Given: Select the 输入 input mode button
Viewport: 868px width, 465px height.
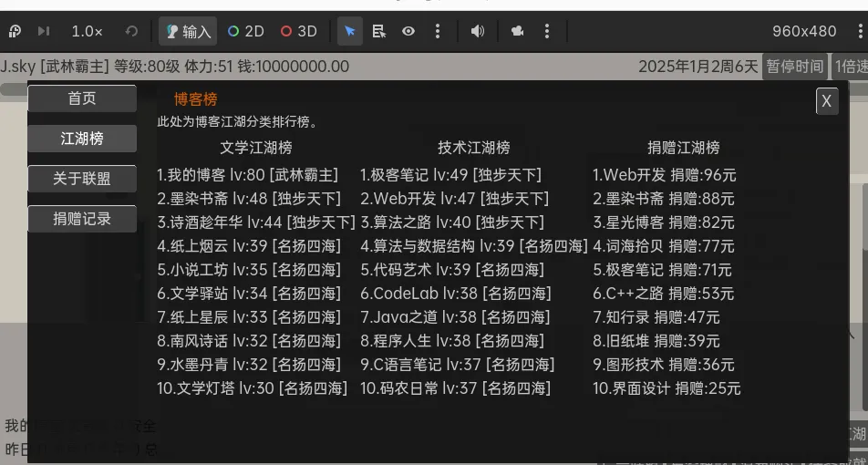Looking at the screenshot, I should (x=188, y=31).
